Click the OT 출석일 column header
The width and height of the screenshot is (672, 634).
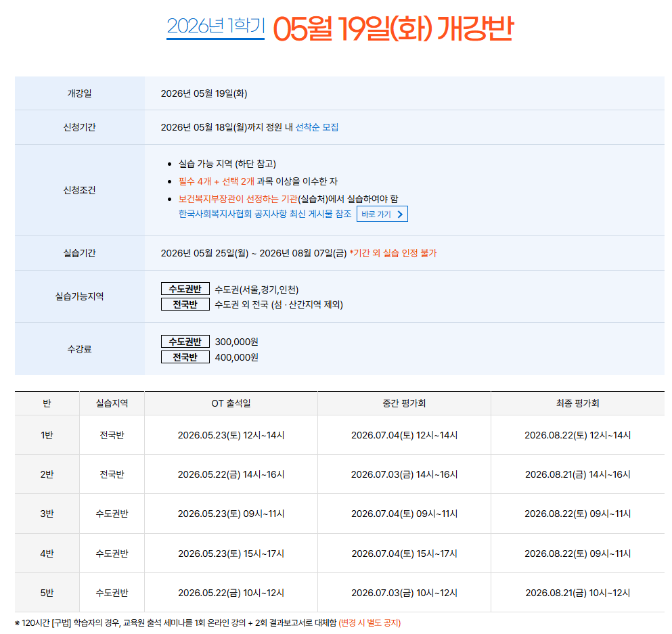pyautogui.click(x=231, y=403)
